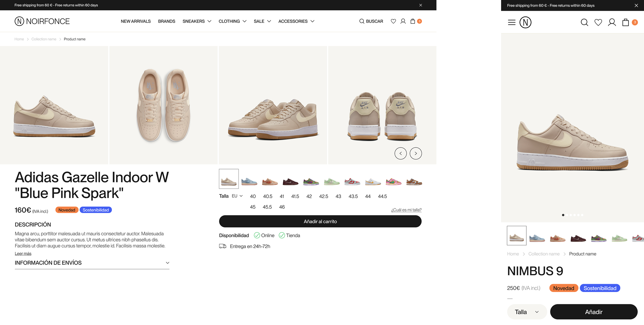Viewport: 644px width, 325px height.
Task: Open the SNEAKERS navigation menu
Action: [197, 21]
